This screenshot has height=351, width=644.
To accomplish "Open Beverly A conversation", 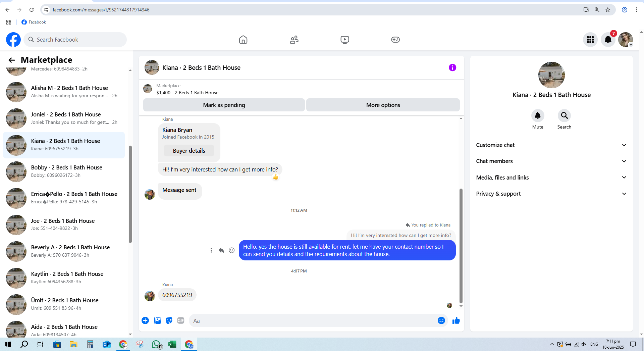I will [64, 251].
